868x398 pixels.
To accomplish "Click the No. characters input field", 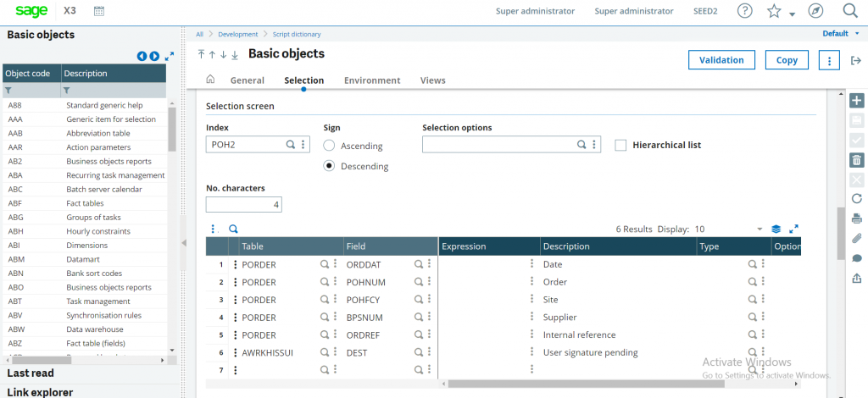I will click(244, 204).
